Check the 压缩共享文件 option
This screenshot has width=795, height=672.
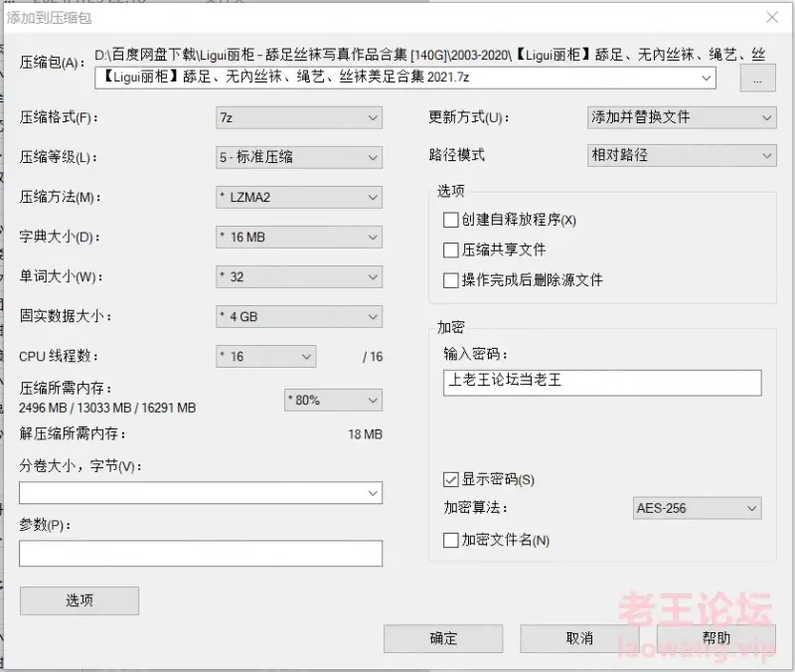click(x=451, y=251)
